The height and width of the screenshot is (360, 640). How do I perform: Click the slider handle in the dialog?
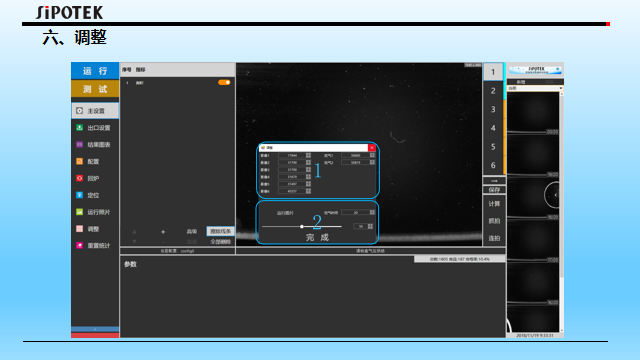click(302, 227)
